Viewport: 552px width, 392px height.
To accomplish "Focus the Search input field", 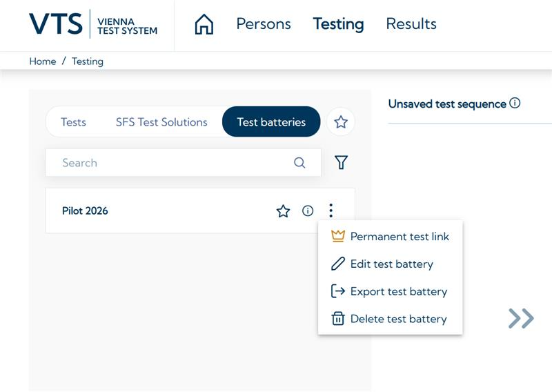I will [x=183, y=162].
